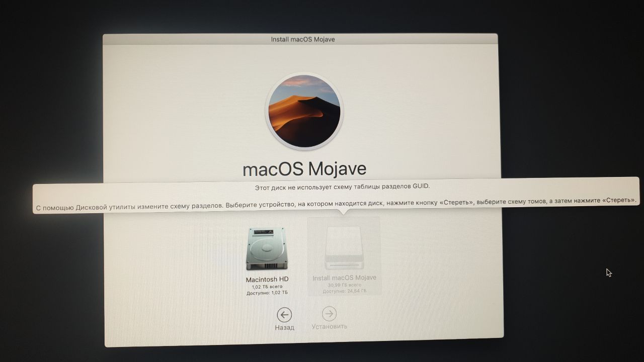The image size is (644, 362).
Task: Click the GUID partition scheme warning line
Action: pos(342,186)
